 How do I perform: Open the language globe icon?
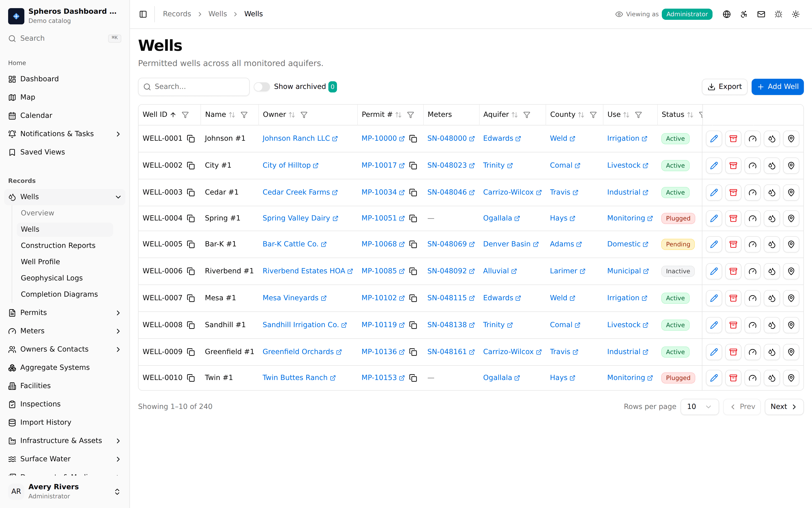click(726, 14)
